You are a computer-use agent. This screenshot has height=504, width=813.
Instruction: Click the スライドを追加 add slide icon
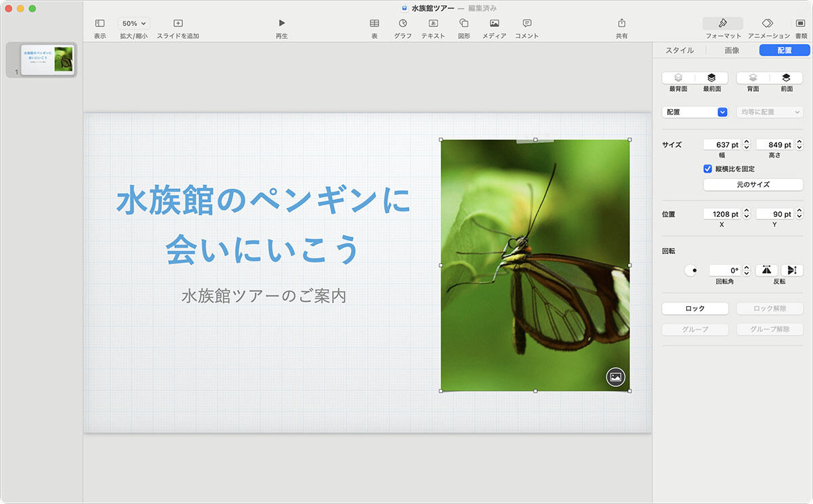coord(178,23)
